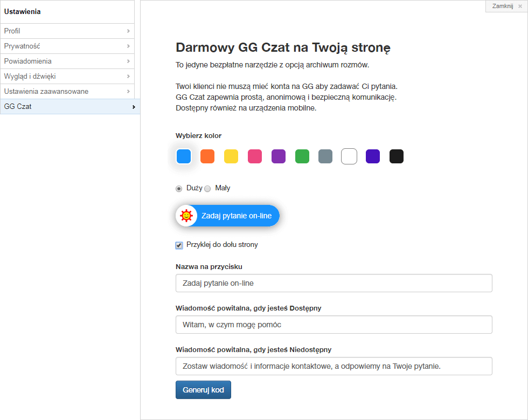Choose the blue color swatch
Image resolution: width=528 pixels, height=420 pixels.
[184, 156]
